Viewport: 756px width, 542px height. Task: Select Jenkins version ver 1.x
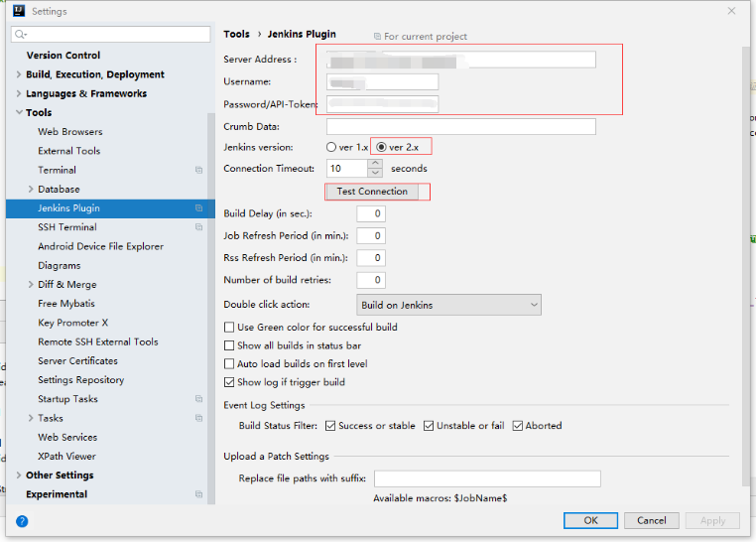click(331, 147)
